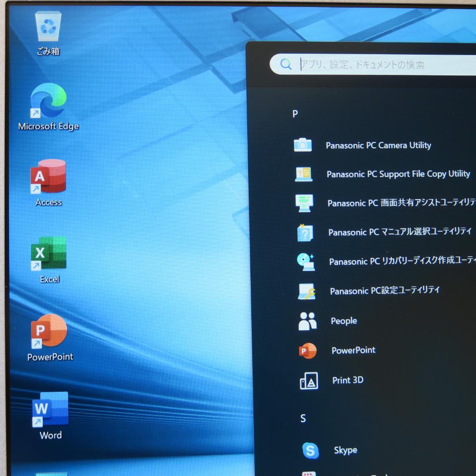Click the 画面共有アシスト utility icon
The height and width of the screenshot is (476, 476).
(304, 203)
